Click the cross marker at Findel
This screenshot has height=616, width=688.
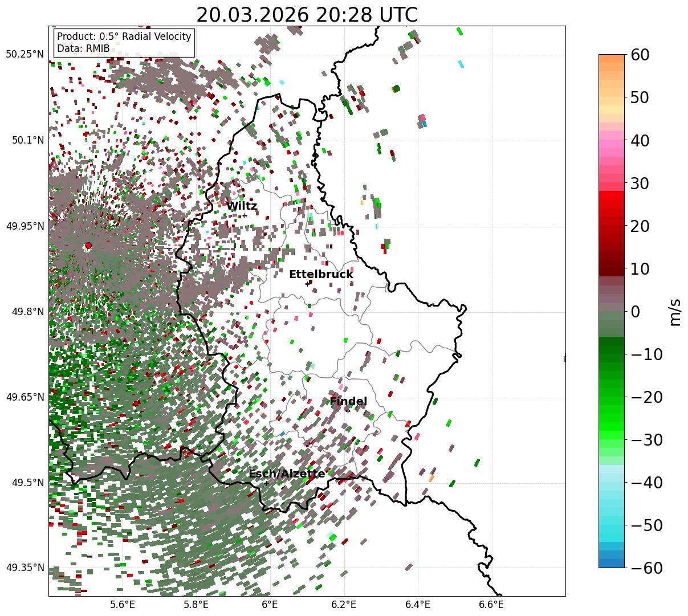point(348,410)
